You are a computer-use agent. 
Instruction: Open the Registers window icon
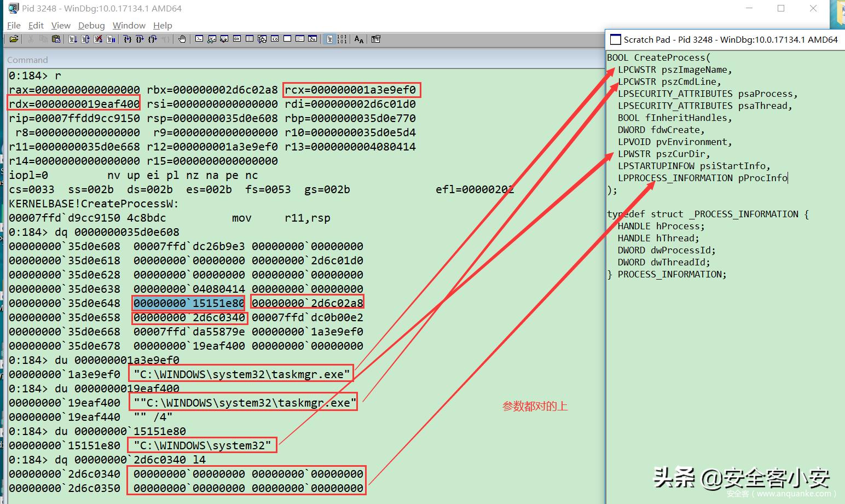(237, 39)
